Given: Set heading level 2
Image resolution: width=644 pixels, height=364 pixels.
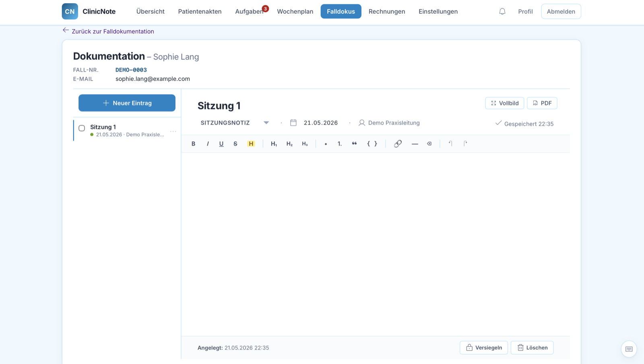Looking at the screenshot, I should (x=289, y=144).
